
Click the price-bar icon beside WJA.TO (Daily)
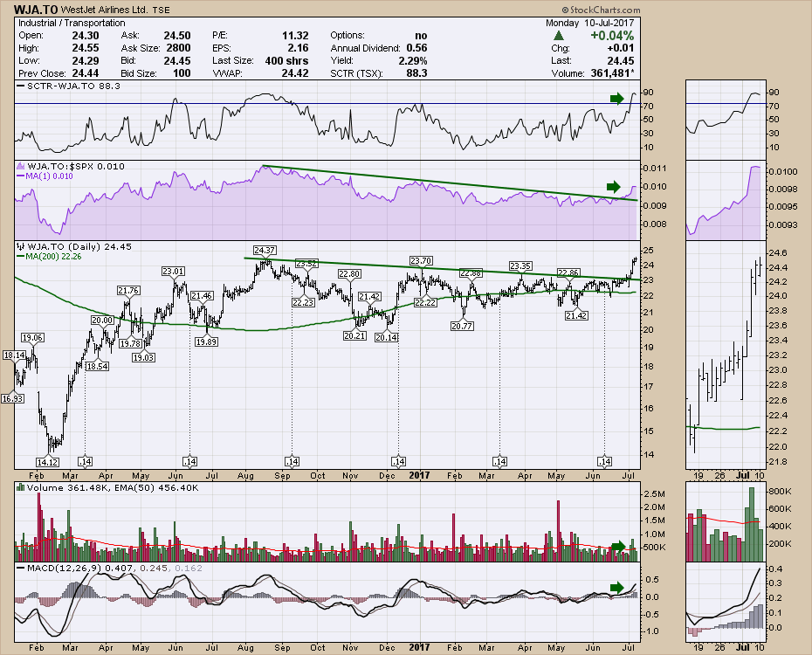[x=21, y=246]
